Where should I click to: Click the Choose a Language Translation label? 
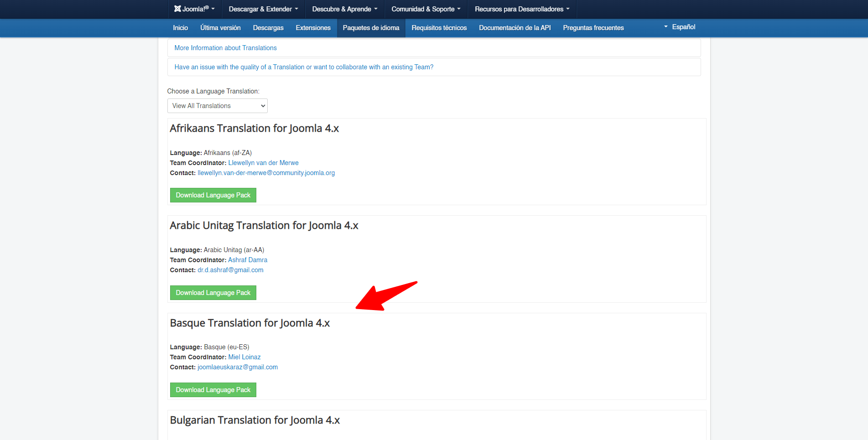(x=213, y=91)
